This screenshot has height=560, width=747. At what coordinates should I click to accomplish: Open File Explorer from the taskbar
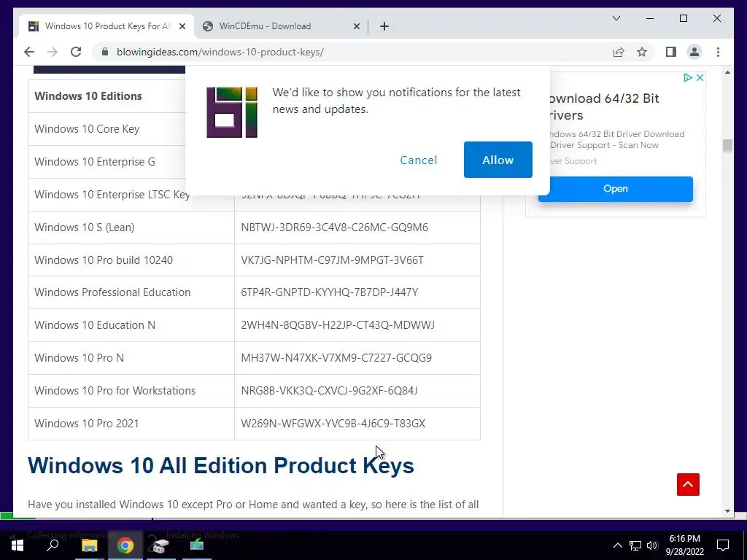[89, 545]
